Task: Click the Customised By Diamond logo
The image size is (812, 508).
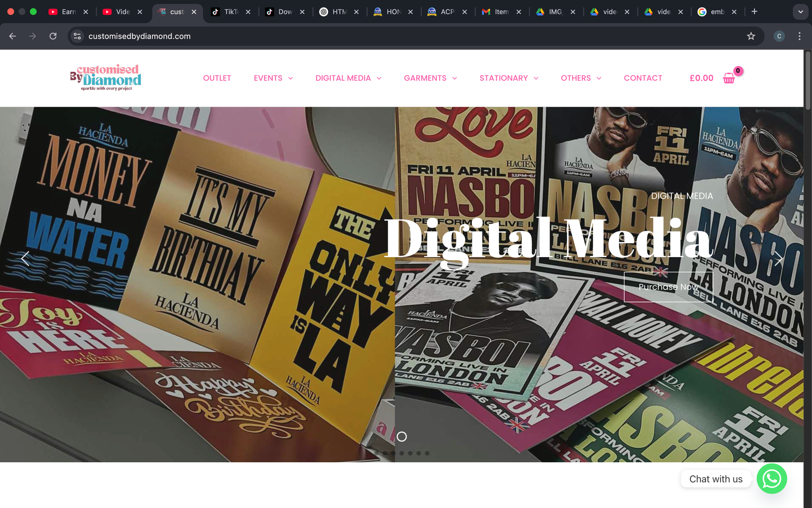Action: coord(106,78)
